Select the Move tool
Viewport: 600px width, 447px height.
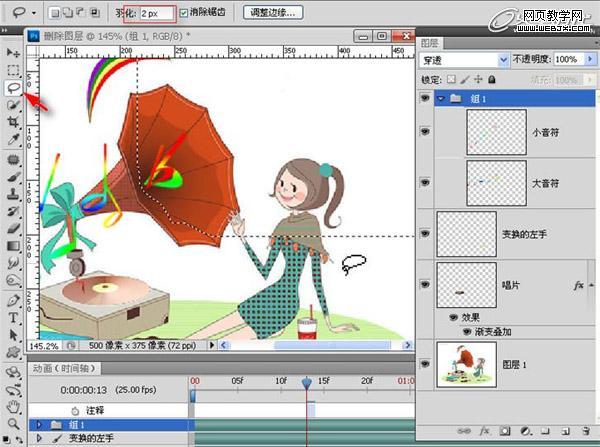[13, 51]
